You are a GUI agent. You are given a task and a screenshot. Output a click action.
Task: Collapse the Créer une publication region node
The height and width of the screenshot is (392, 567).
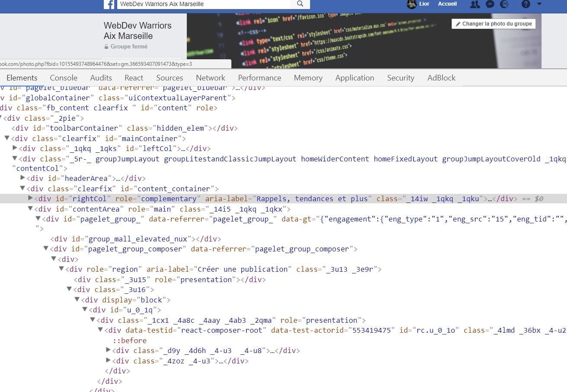coord(61,269)
